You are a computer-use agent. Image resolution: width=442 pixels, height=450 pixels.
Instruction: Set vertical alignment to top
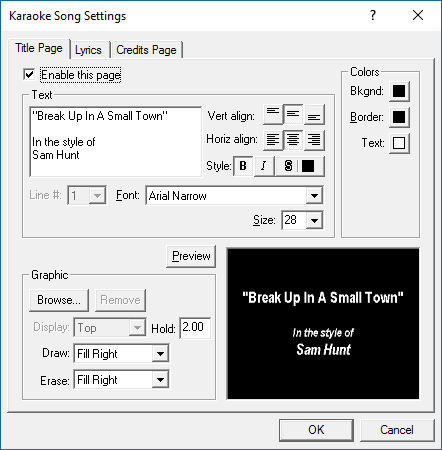click(273, 114)
